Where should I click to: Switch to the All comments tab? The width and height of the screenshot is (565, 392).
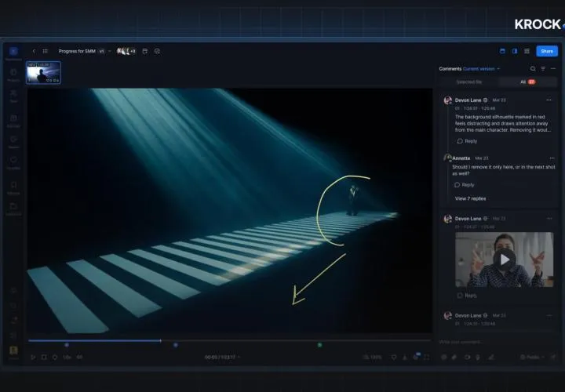tap(528, 82)
